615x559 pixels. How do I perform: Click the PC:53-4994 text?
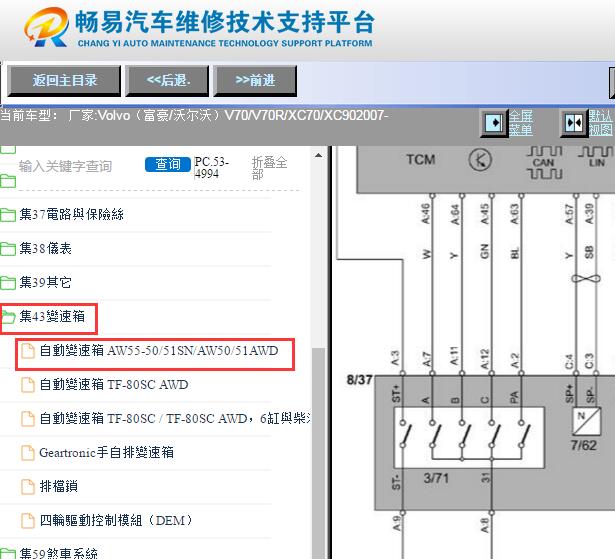(211, 168)
